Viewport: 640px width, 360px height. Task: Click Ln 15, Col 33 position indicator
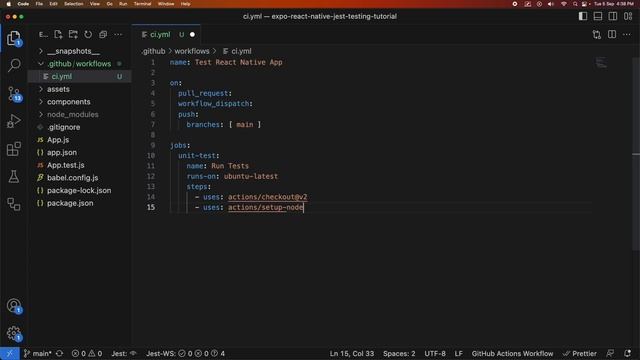coord(351,353)
